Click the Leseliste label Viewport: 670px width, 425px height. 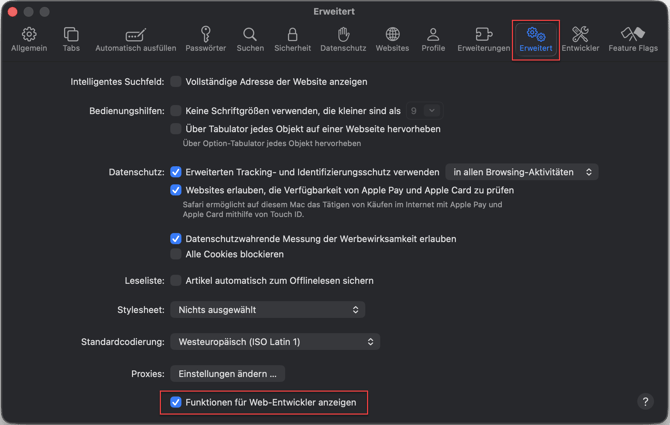tap(144, 281)
